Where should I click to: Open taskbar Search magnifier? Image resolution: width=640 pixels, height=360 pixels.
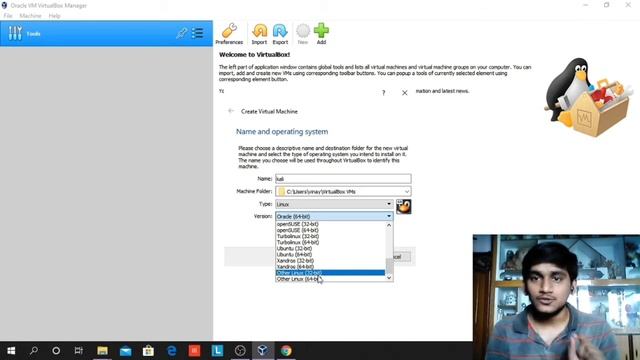(x=34, y=351)
